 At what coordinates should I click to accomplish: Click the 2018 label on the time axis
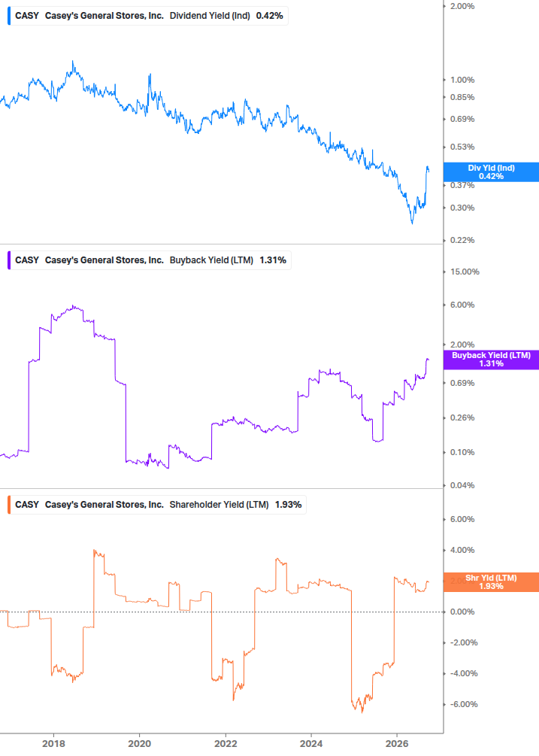click(x=53, y=744)
